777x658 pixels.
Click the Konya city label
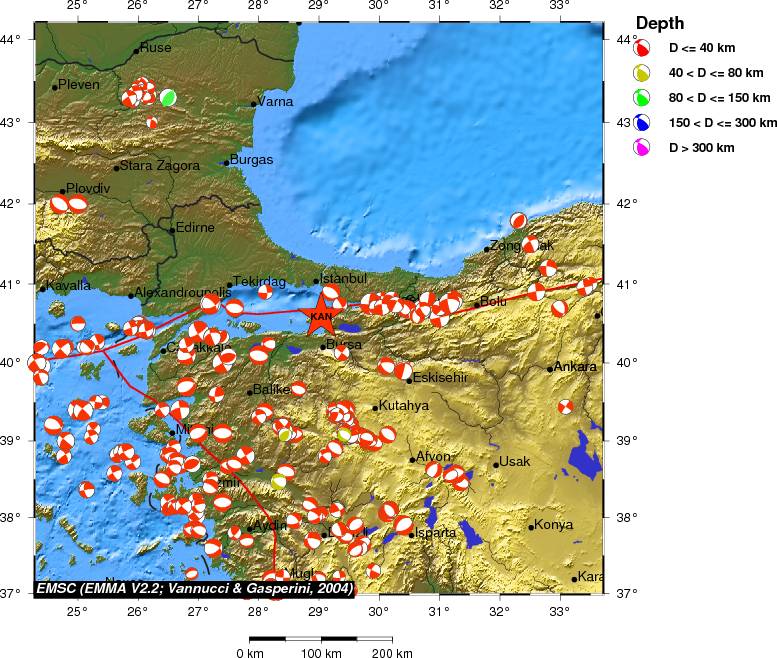click(x=553, y=524)
